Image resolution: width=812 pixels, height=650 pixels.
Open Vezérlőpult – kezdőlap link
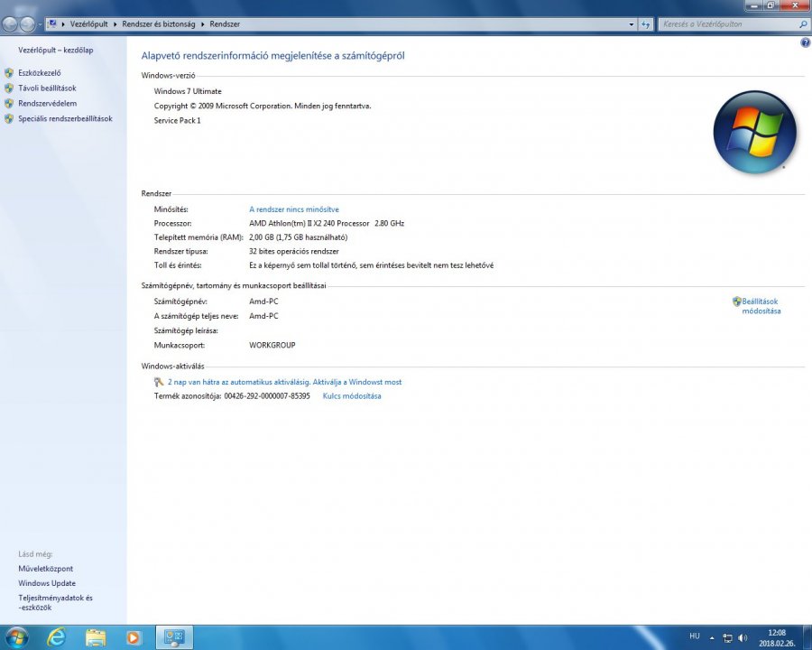tap(55, 51)
